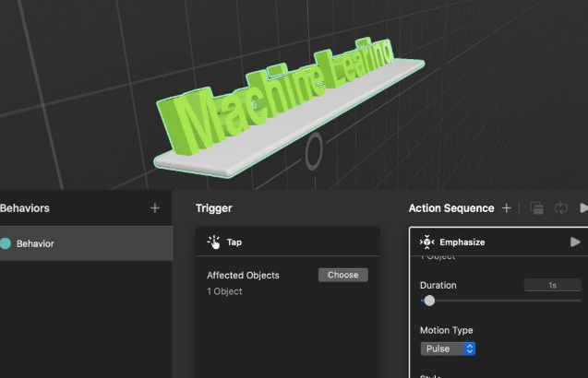This screenshot has height=378, width=588.
Task: Select the Behavior row in list
Action: pyautogui.click(x=86, y=243)
